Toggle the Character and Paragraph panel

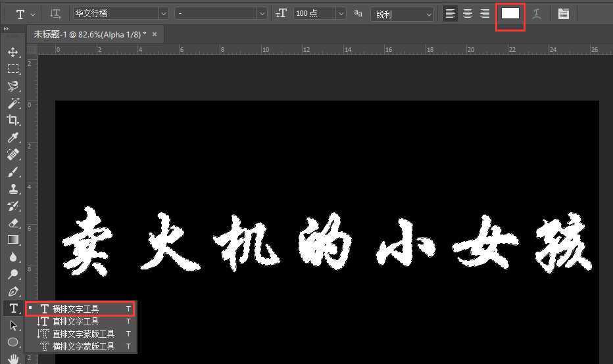[x=564, y=14]
